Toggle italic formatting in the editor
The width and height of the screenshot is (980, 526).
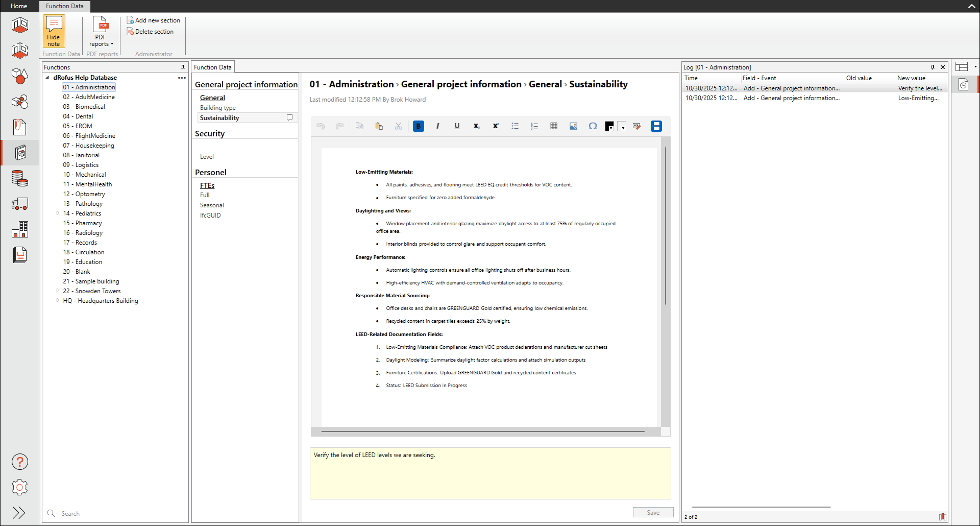click(437, 126)
